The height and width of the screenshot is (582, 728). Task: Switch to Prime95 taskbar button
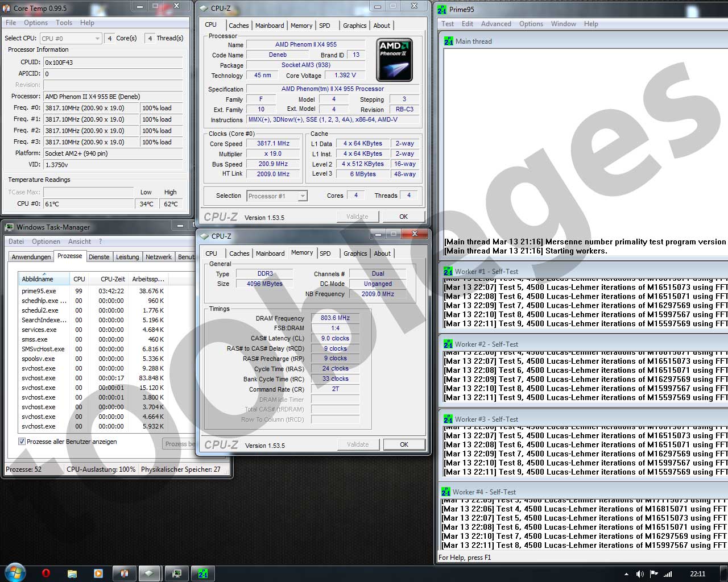tap(203, 573)
